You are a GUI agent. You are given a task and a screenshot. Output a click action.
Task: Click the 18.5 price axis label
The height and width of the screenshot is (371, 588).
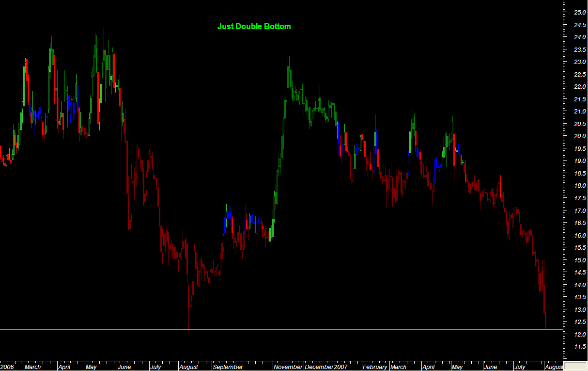(x=580, y=173)
